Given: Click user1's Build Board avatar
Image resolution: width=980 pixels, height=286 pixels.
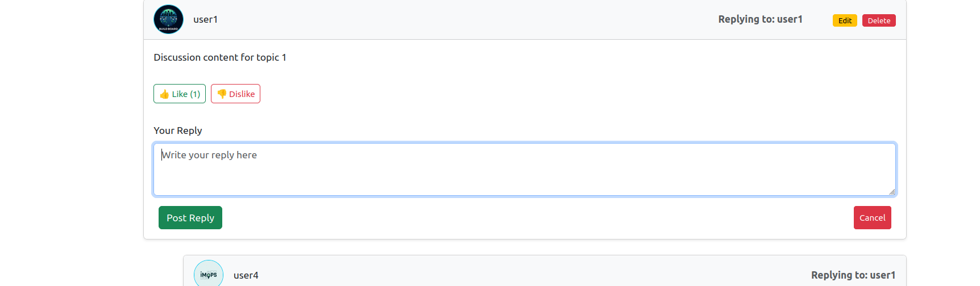Looking at the screenshot, I should [168, 19].
